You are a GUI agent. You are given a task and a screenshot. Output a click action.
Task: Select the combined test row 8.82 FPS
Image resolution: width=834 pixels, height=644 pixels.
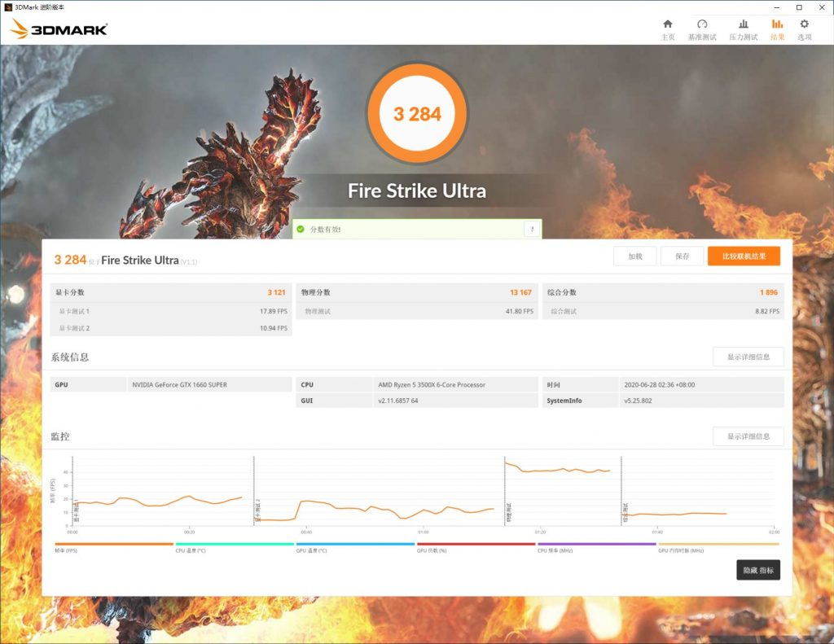[x=663, y=311]
